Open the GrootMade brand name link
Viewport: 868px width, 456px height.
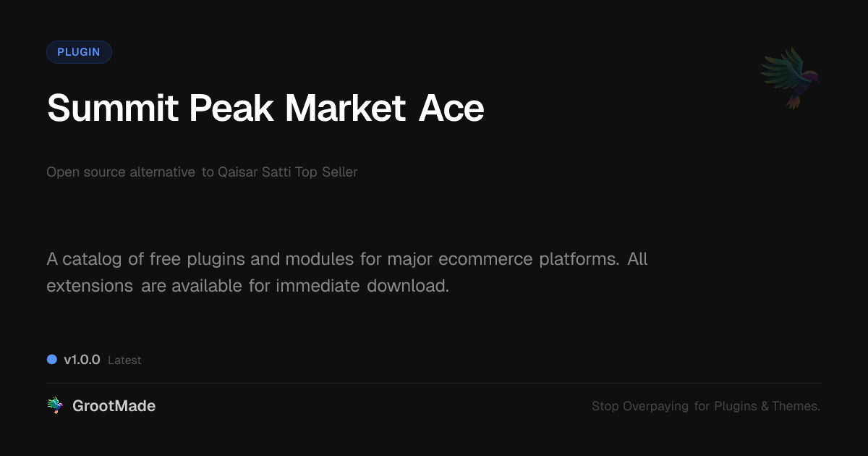[x=114, y=406]
